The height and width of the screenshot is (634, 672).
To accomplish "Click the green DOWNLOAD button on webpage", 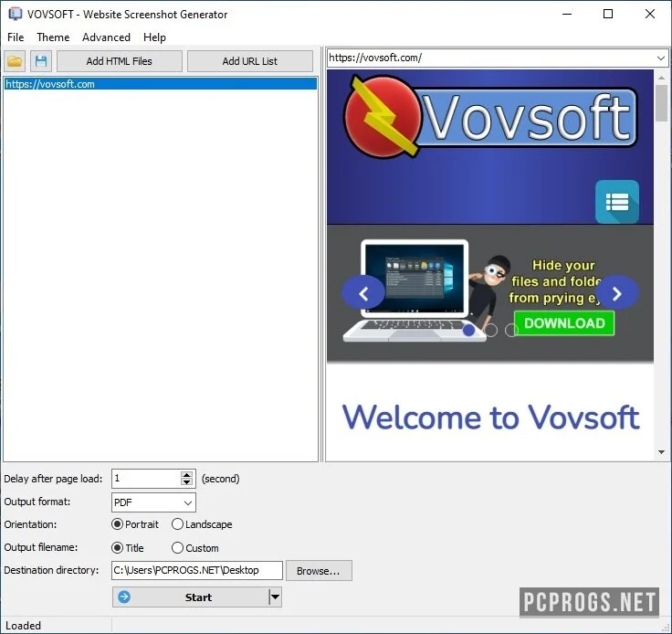I will (x=564, y=322).
